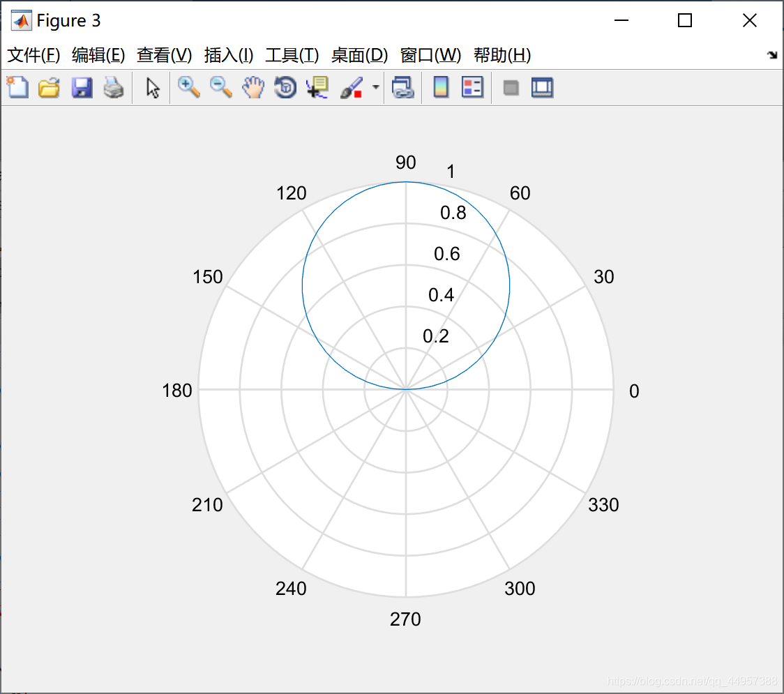Click the New Figure icon

point(17,88)
